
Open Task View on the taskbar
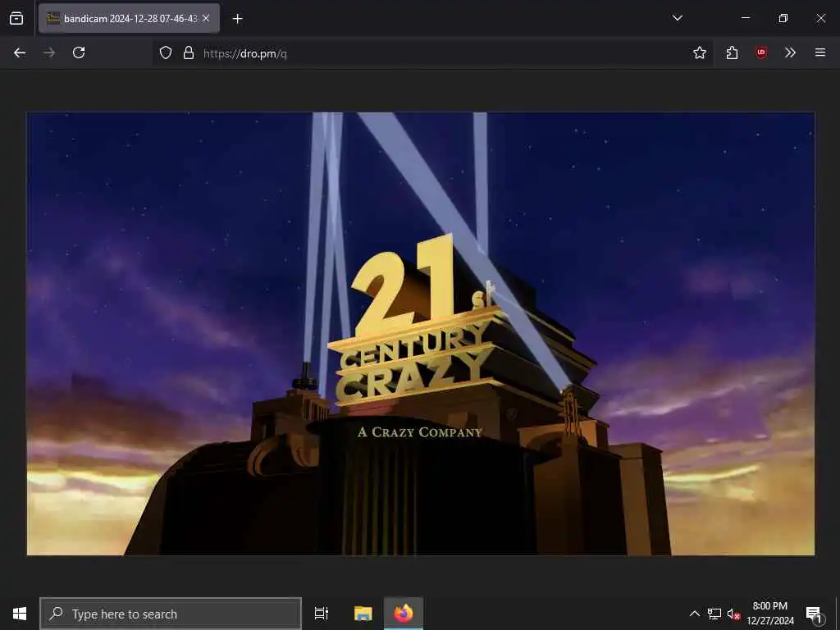pyautogui.click(x=322, y=614)
